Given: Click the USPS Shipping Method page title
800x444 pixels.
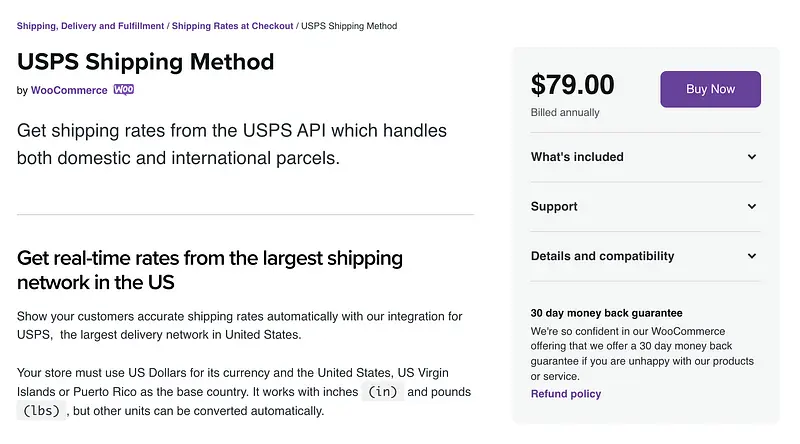Looking at the screenshot, I should click(145, 61).
